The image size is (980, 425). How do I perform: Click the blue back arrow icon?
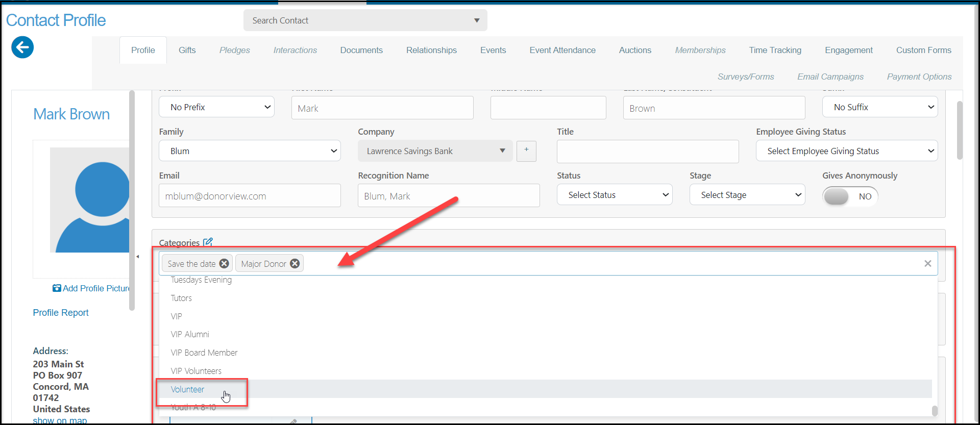coord(22,47)
